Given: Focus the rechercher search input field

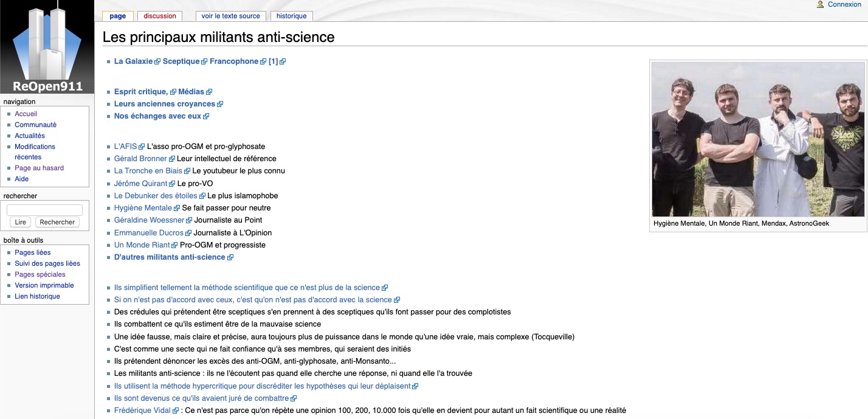Looking at the screenshot, I should [x=44, y=210].
